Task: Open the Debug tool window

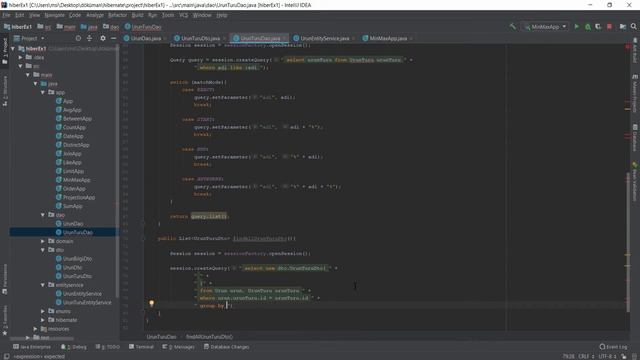Action: [x=74, y=347]
